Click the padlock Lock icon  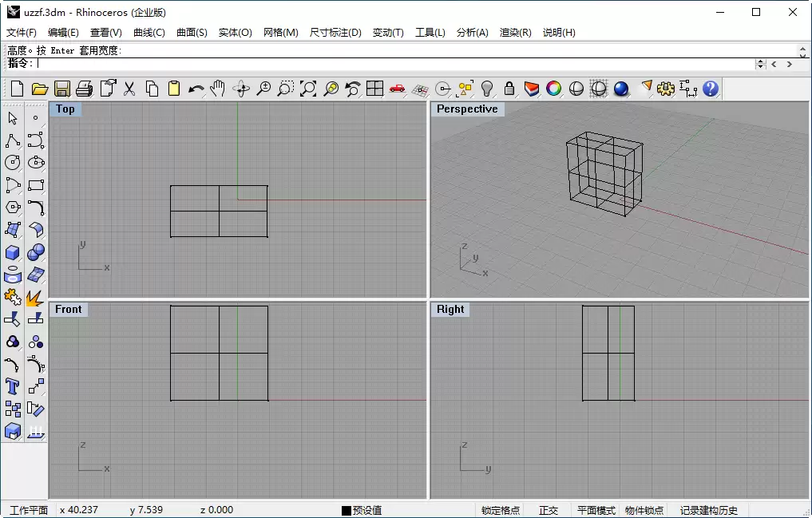pyautogui.click(x=509, y=89)
